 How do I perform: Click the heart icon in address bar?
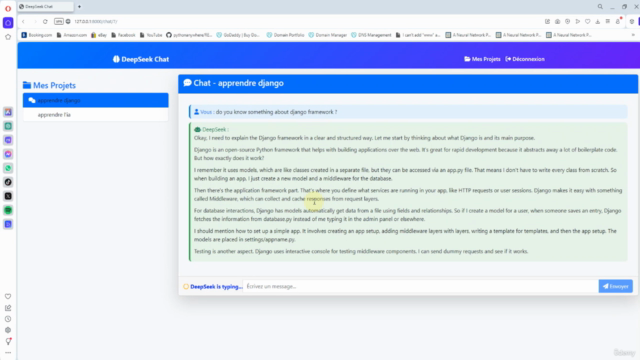(x=587, y=22)
